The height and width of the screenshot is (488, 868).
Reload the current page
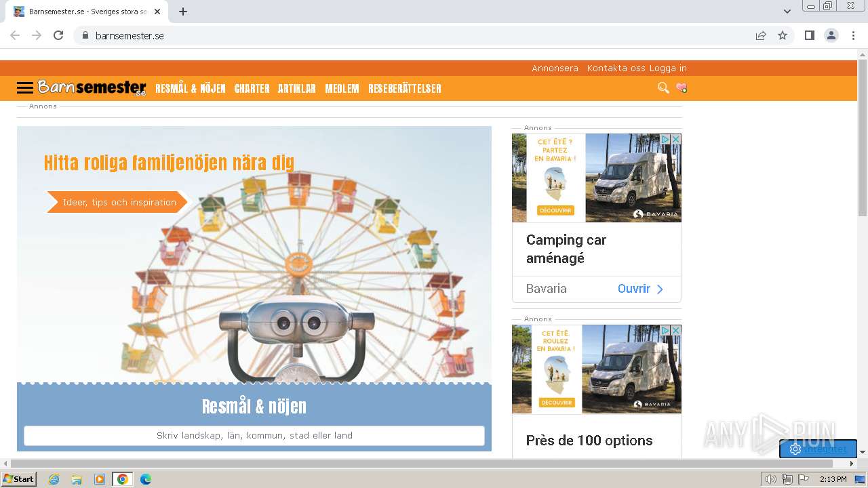[58, 35]
